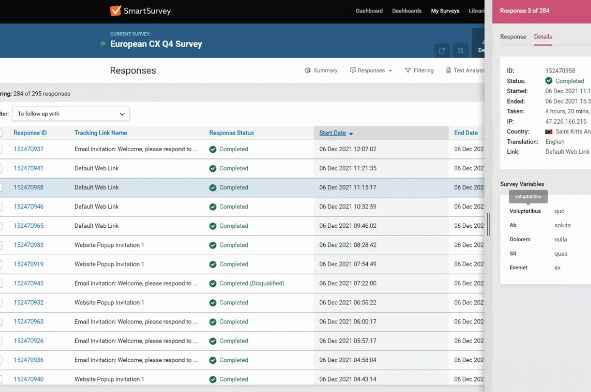Open My Surveys in the top navigation
591x392 pixels.
[445, 11]
